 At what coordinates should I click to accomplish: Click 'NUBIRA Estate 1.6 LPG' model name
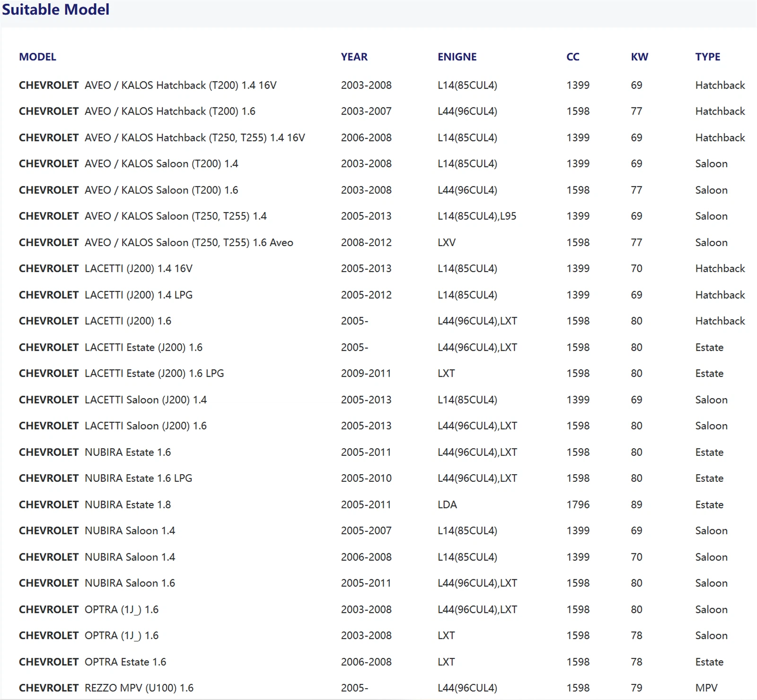click(138, 478)
